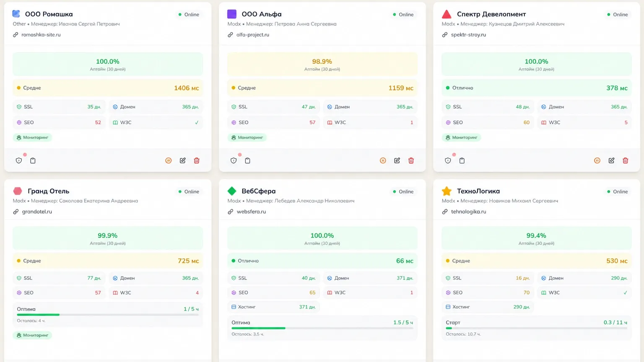
Task: Click the Гранд Отель pink hexagon logo
Action: (x=18, y=191)
